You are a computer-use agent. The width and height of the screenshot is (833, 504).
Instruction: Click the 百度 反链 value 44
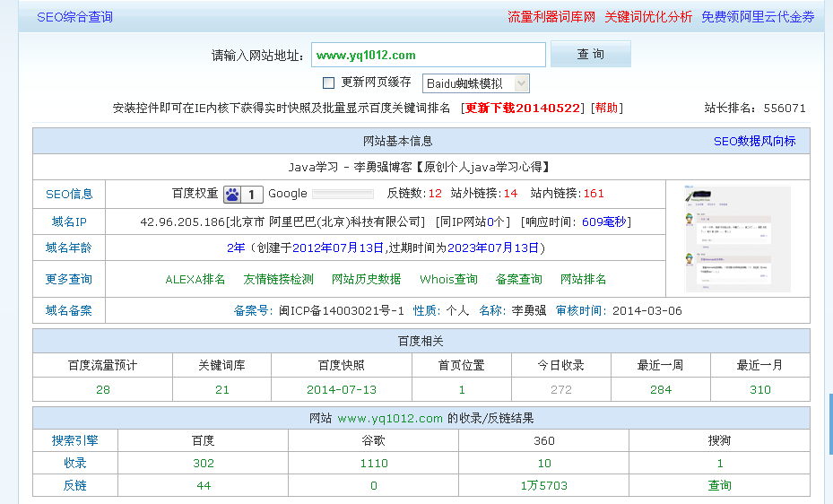(x=204, y=485)
